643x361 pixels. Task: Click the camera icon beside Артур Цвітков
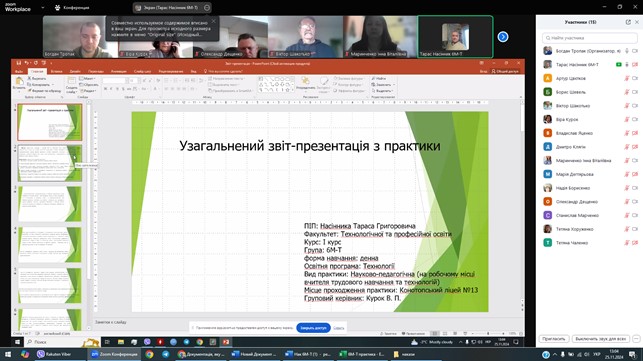tap(635, 78)
